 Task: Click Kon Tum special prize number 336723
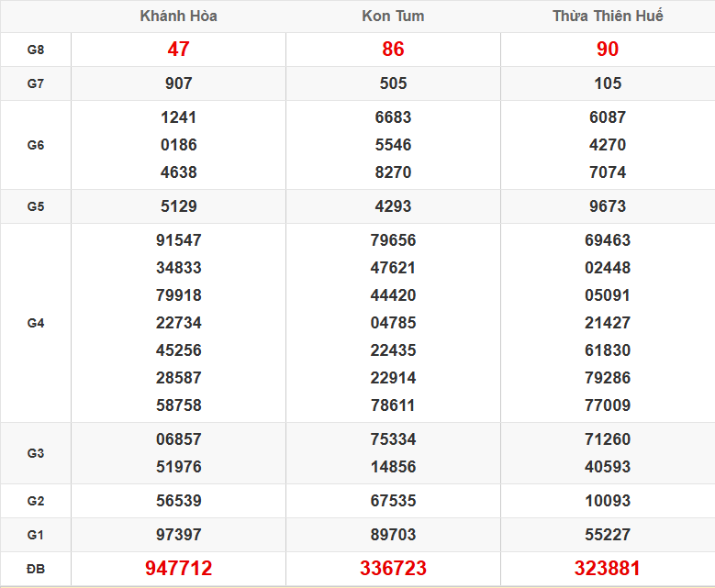pyautogui.click(x=393, y=569)
